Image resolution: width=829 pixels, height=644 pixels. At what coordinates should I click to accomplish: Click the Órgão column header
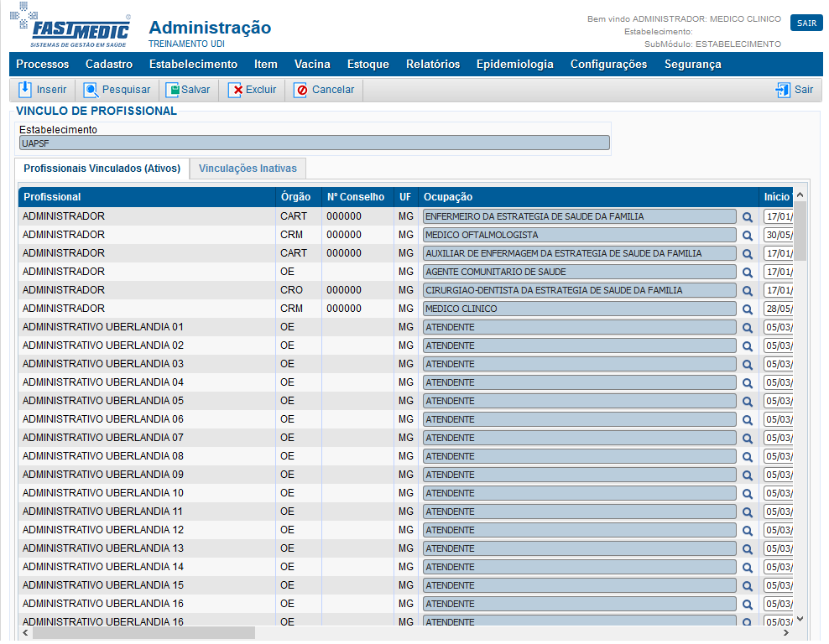click(299, 197)
